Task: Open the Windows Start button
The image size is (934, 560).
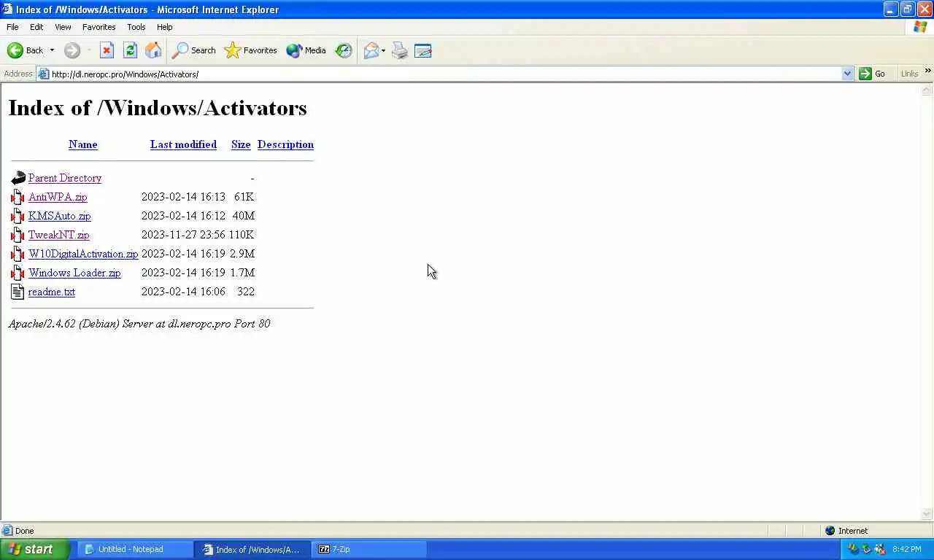Action: coord(35,549)
